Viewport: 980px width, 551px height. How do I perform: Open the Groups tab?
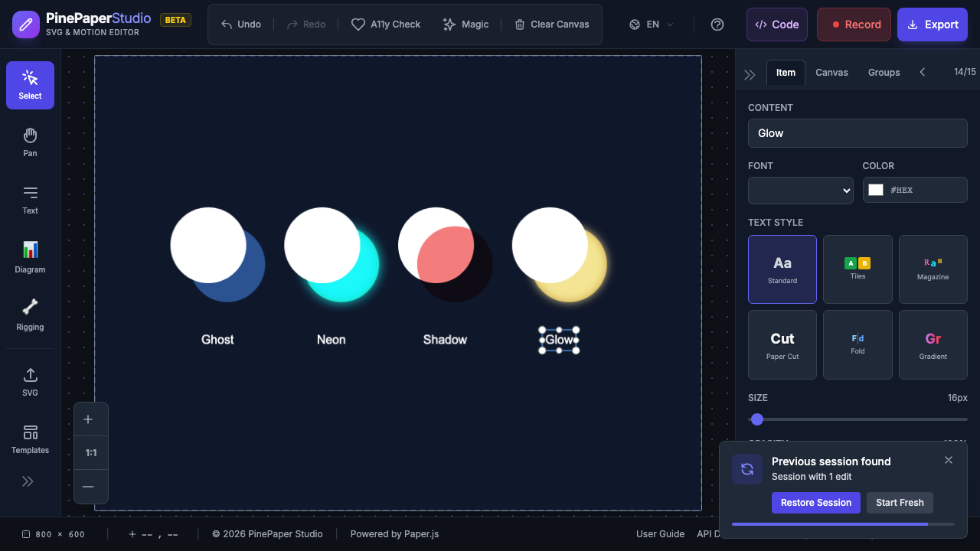(x=884, y=72)
